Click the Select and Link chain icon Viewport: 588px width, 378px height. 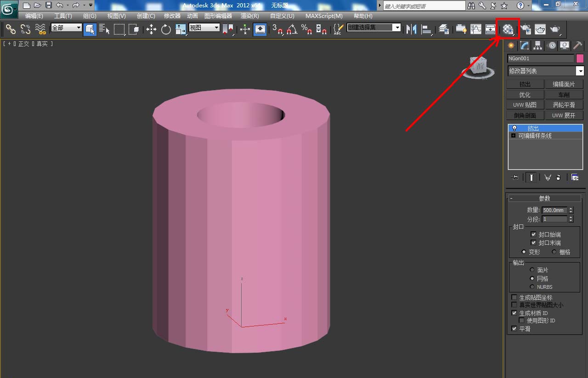(x=11, y=29)
